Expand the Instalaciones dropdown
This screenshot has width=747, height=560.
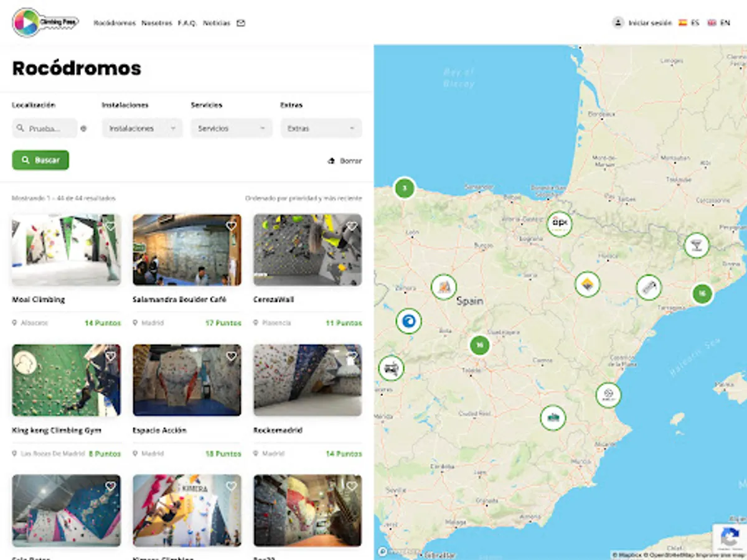[x=143, y=128]
